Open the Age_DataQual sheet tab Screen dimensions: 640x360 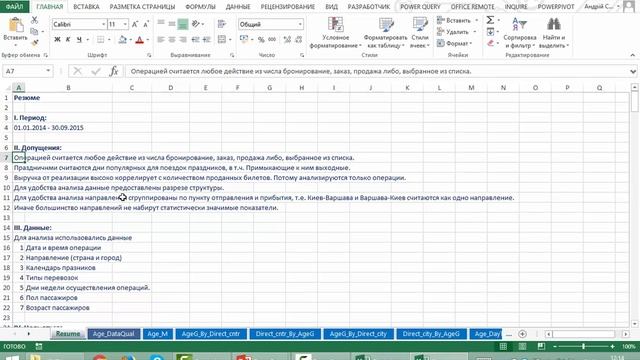pyautogui.click(x=113, y=334)
